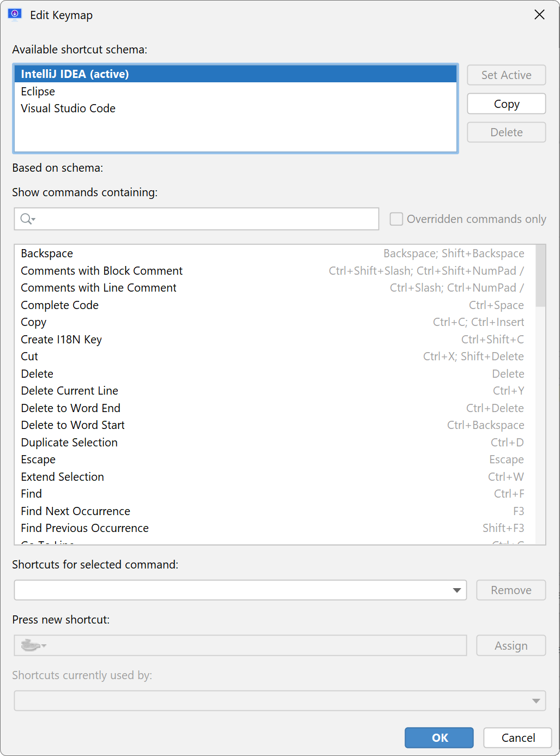Select the Find command
Viewport: 560px width, 756px height.
click(x=275, y=494)
